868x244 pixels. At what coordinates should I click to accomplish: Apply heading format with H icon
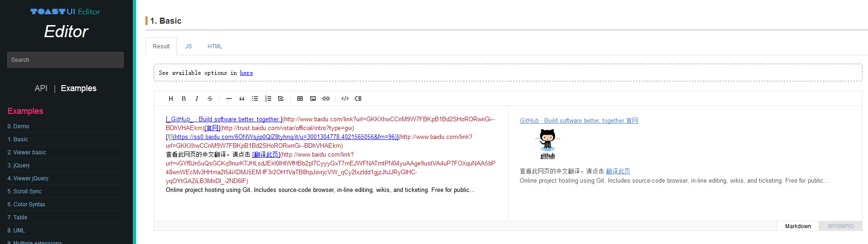[171, 99]
